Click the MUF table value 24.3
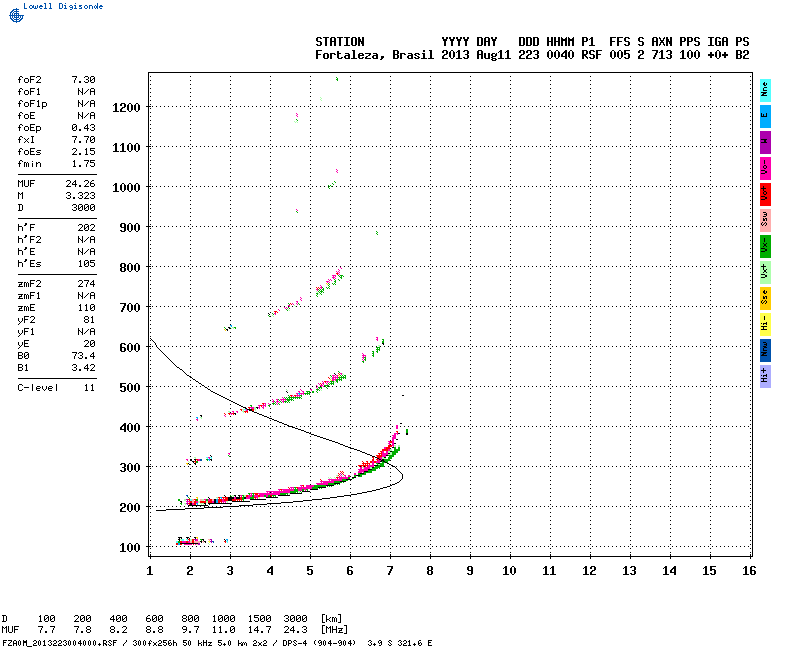This screenshot has height=650, width=800. pos(295,630)
